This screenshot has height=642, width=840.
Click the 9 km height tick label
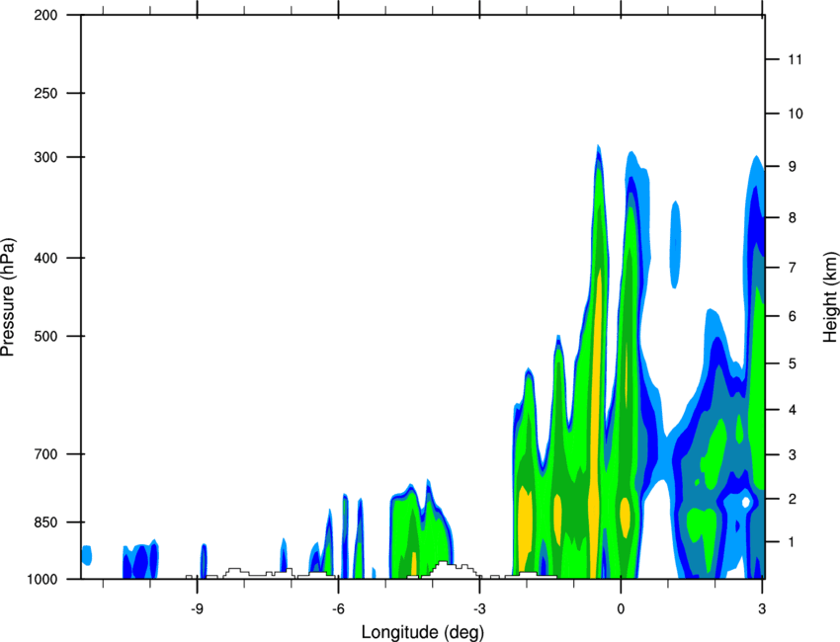(793, 167)
